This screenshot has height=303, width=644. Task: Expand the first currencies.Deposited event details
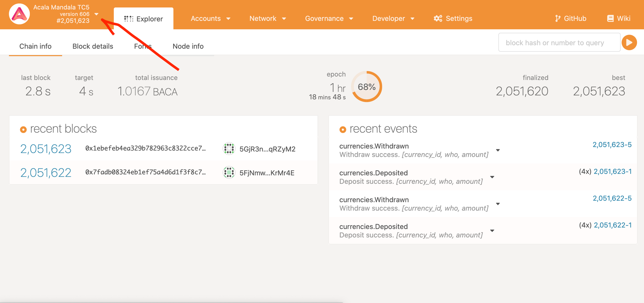(492, 177)
